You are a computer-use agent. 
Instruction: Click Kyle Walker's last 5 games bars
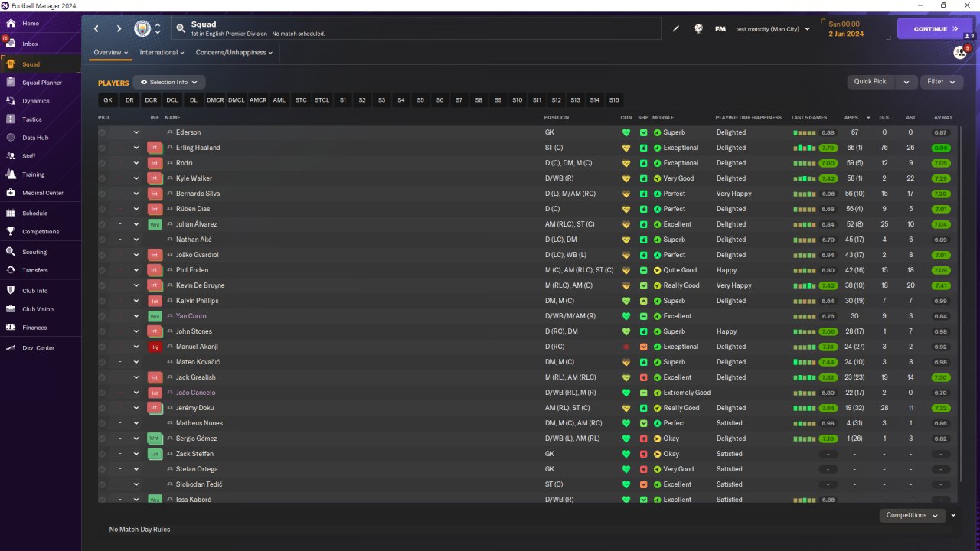(804, 178)
